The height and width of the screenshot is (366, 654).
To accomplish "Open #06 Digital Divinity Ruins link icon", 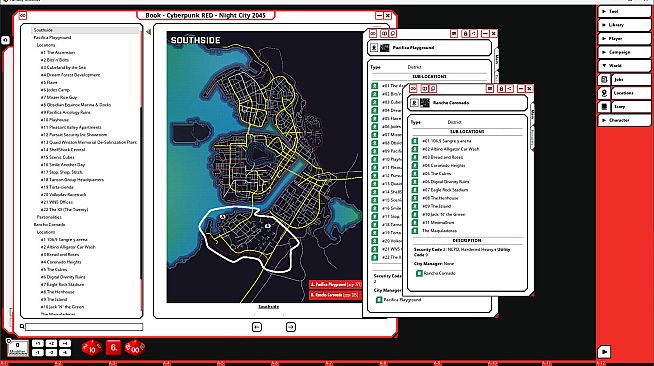I will [415, 182].
